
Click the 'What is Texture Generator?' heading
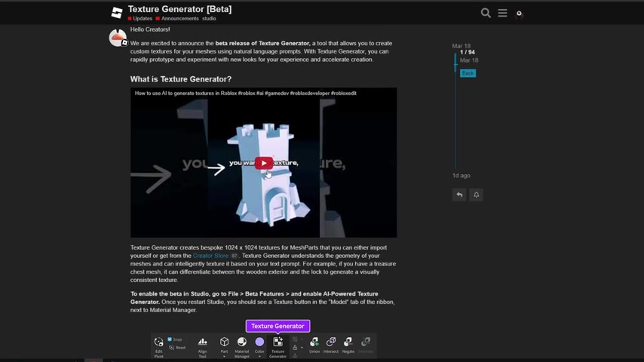pos(181,79)
